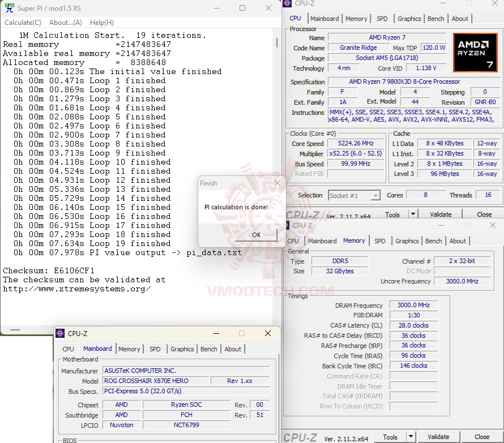
Task: Maximize the Super PI window
Action: point(242,8)
